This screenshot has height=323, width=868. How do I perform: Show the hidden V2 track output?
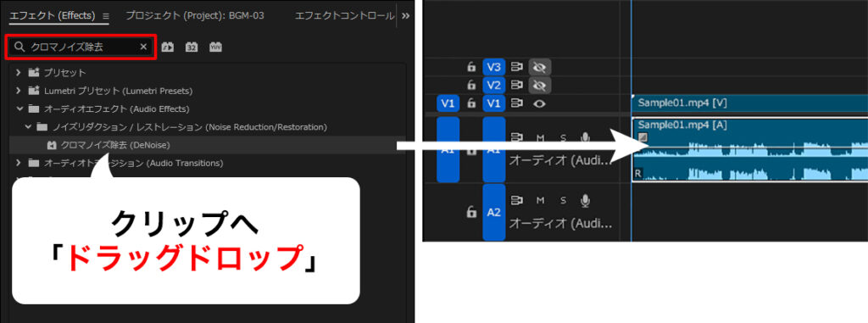click(x=540, y=86)
